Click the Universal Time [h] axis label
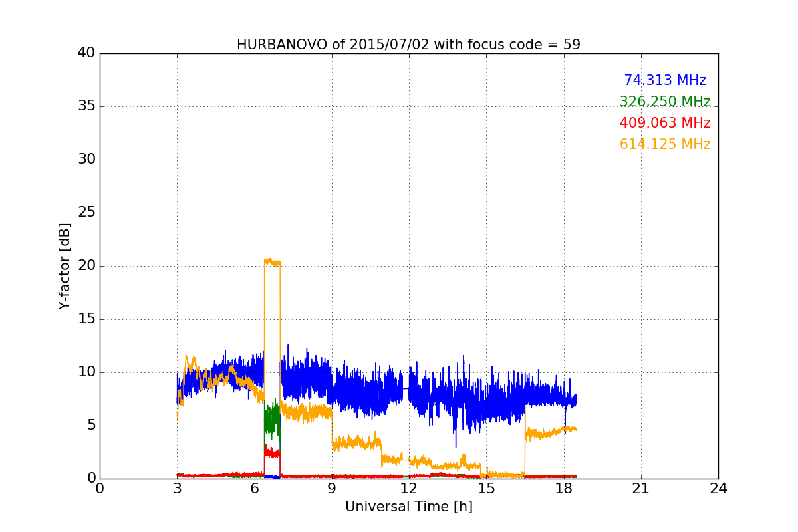The height and width of the screenshot is (532, 798). pos(409,507)
